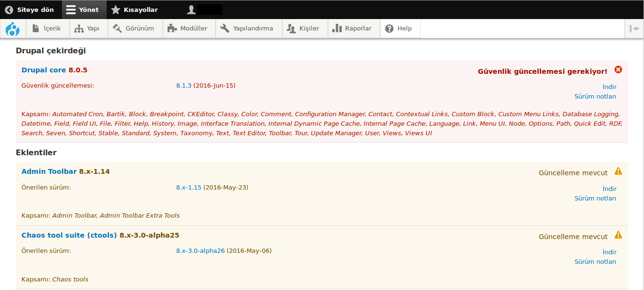The height and width of the screenshot is (290, 644).
Task: Open the Kısayollar shortcuts tab
Action: pos(135,10)
